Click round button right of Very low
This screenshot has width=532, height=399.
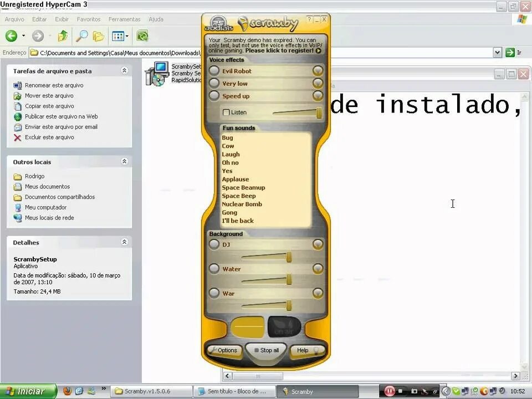318,83
